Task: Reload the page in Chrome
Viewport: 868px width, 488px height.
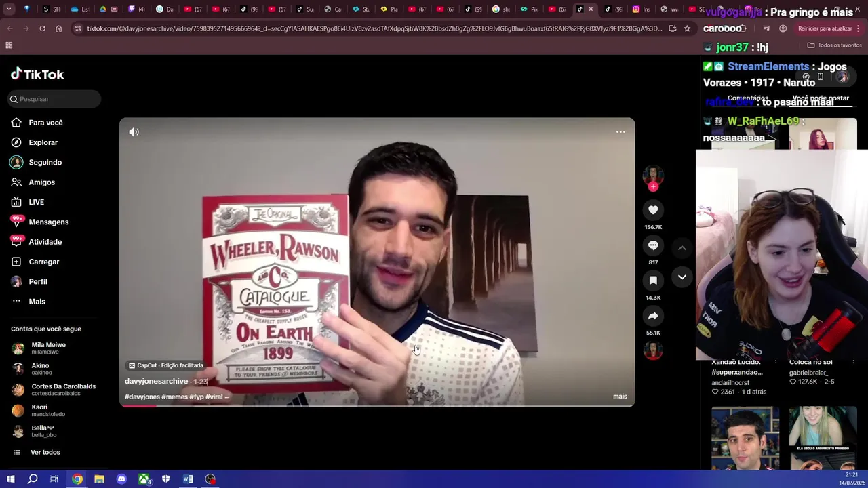Action: 42,28
